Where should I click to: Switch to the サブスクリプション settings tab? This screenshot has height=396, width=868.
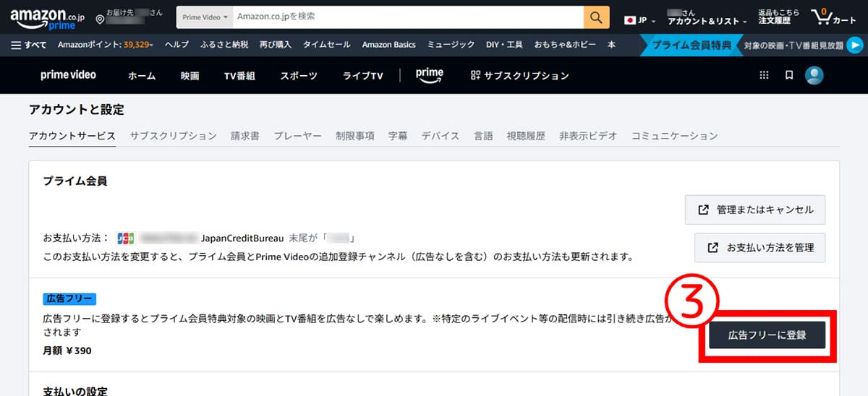tap(173, 136)
